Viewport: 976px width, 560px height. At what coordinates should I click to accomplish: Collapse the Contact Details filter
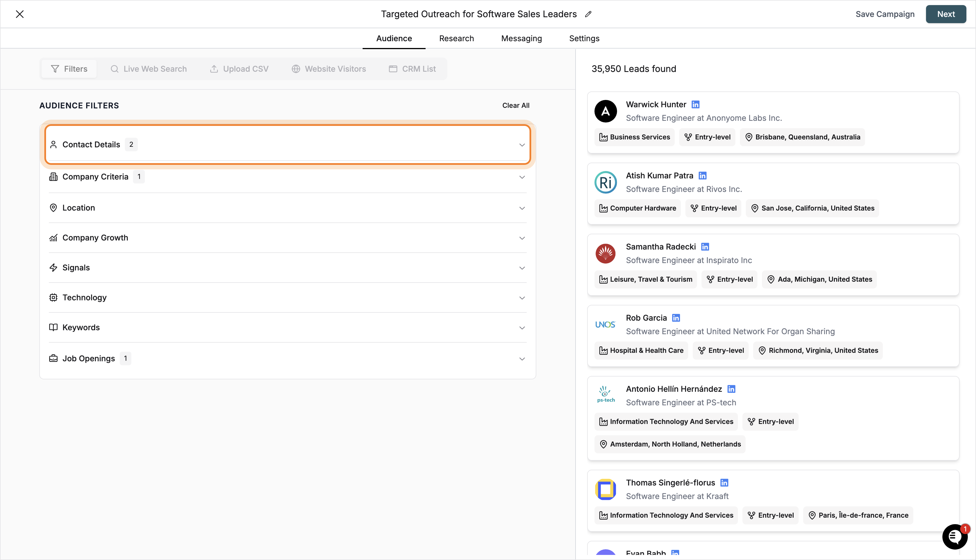(x=522, y=145)
